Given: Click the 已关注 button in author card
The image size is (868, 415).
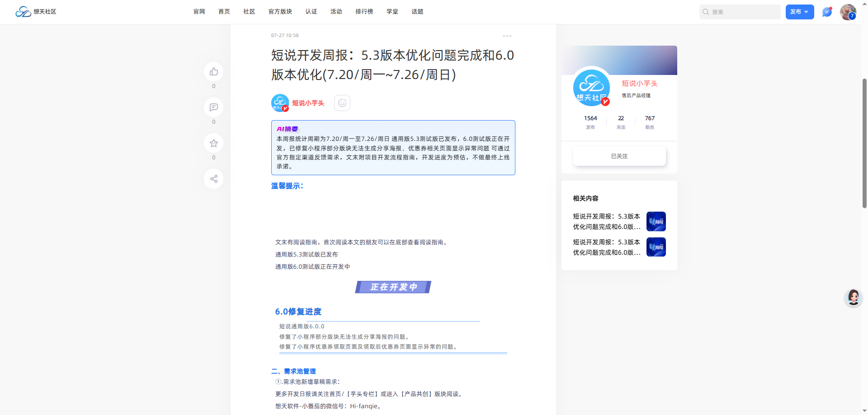Looking at the screenshot, I should pyautogui.click(x=619, y=156).
